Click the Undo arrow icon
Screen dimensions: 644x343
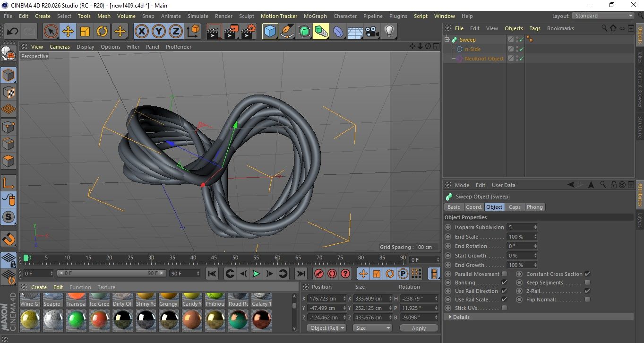13,32
